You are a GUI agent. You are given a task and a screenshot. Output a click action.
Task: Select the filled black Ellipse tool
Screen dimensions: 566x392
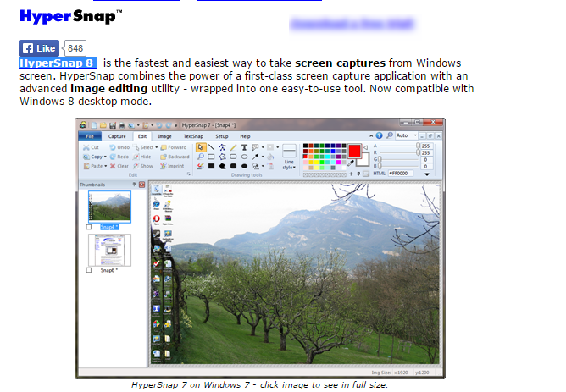(244, 166)
